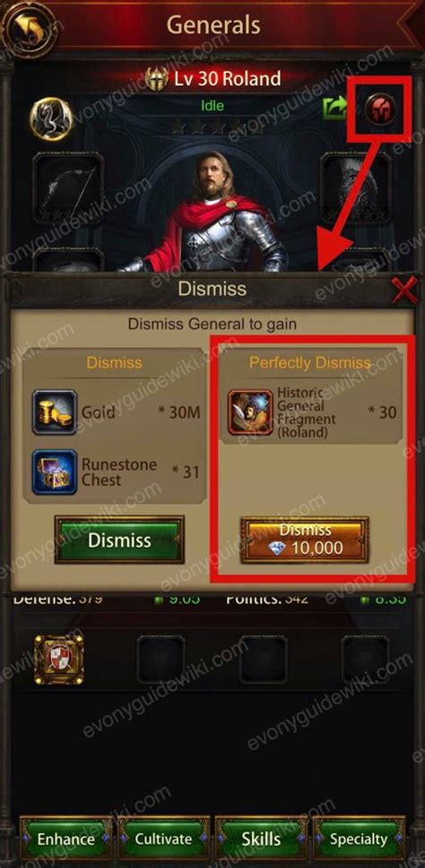Open the red helmet dismiss icon

pos(380,108)
